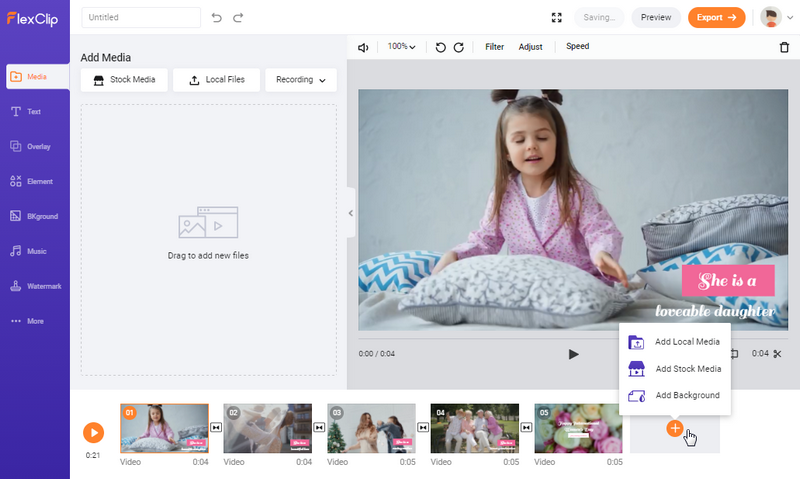Viewport: 800px width, 479px height.
Task: Open the BKground sidebar tab
Action: point(34,216)
